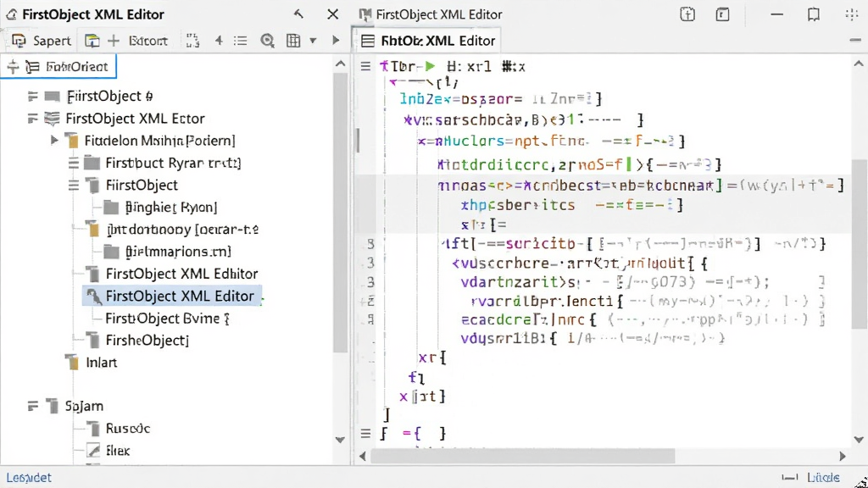Screen dimensions: 868x488
Task: Expand the Fiαdelon Mηihin folder arrow
Action: click(54, 140)
